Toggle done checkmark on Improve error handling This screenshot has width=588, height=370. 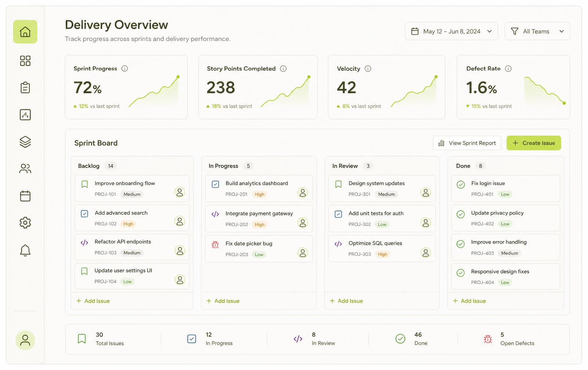460,244
